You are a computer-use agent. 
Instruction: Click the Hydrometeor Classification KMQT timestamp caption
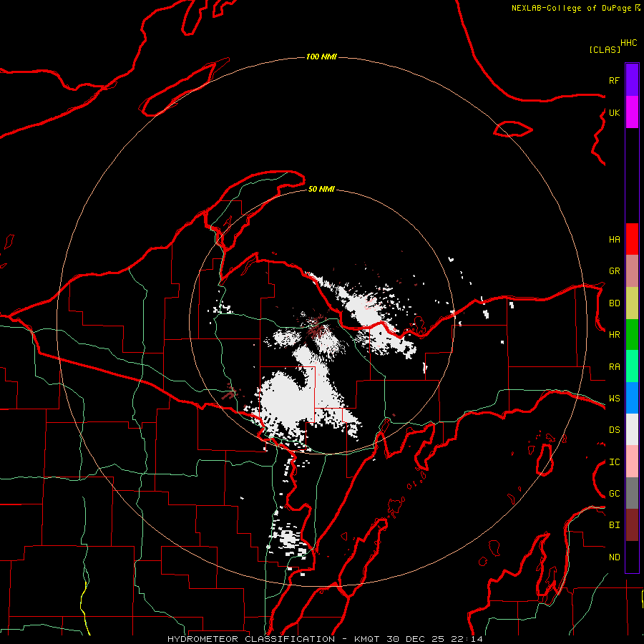(325, 639)
